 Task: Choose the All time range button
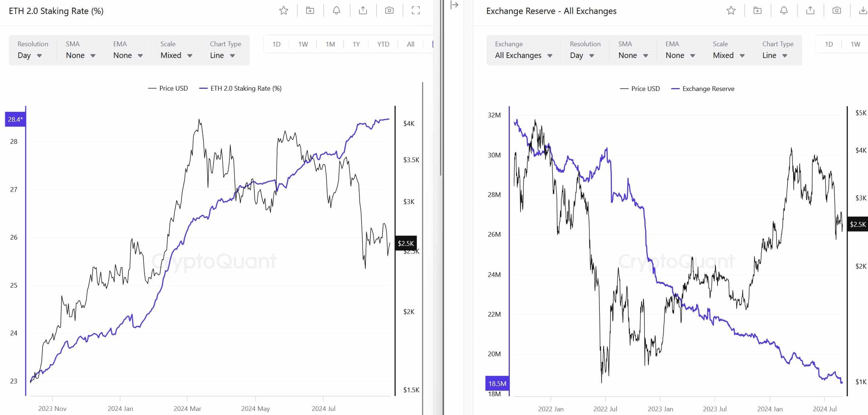(410, 44)
